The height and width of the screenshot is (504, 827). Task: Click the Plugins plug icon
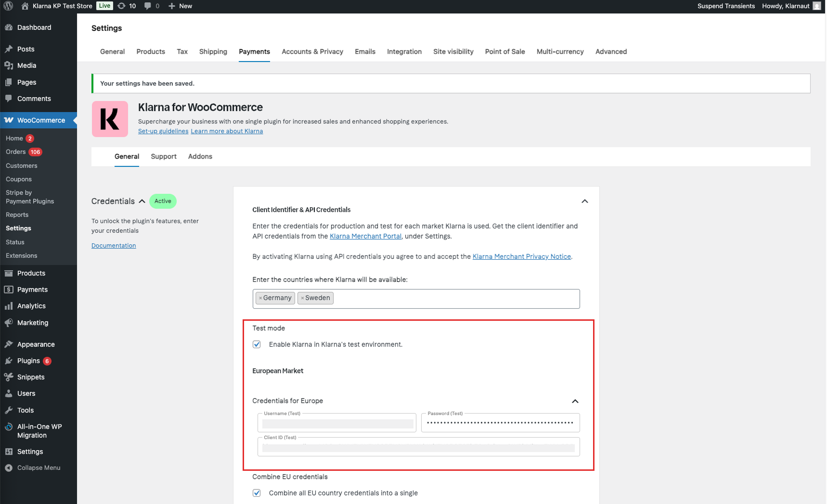pyautogui.click(x=9, y=361)
